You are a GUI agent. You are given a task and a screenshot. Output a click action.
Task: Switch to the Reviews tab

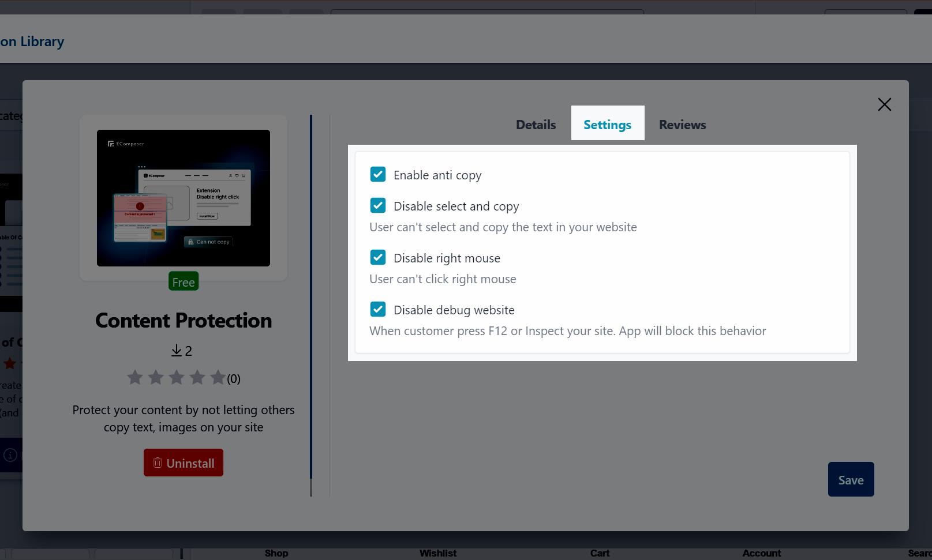point(682,125)
